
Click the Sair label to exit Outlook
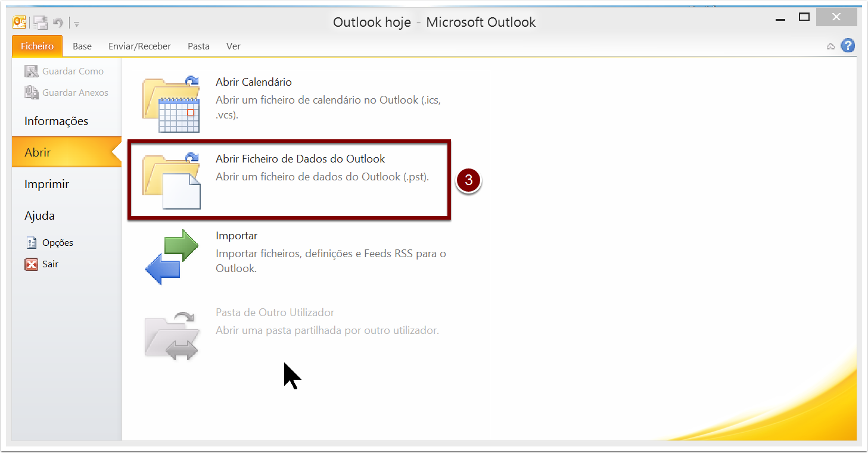50,264
